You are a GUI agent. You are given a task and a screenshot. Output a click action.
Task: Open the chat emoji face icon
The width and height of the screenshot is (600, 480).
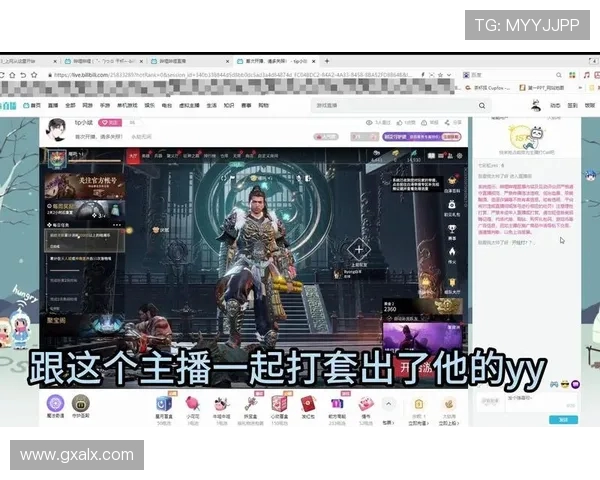click(x=565, y=384)
